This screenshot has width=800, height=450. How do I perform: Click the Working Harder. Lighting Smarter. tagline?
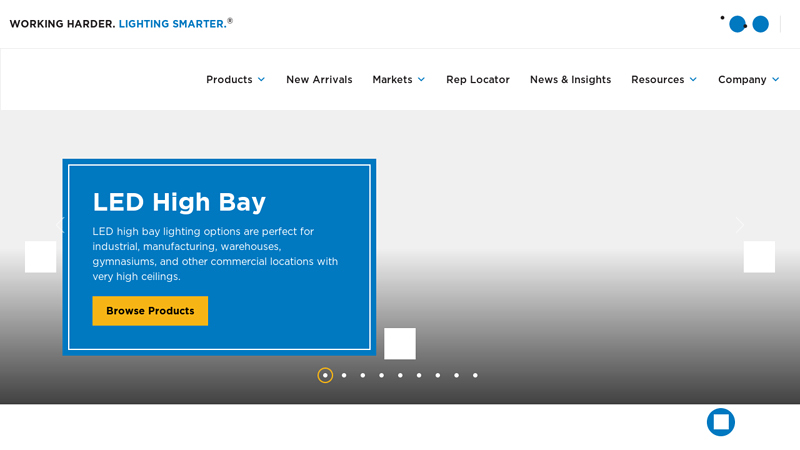121,23
